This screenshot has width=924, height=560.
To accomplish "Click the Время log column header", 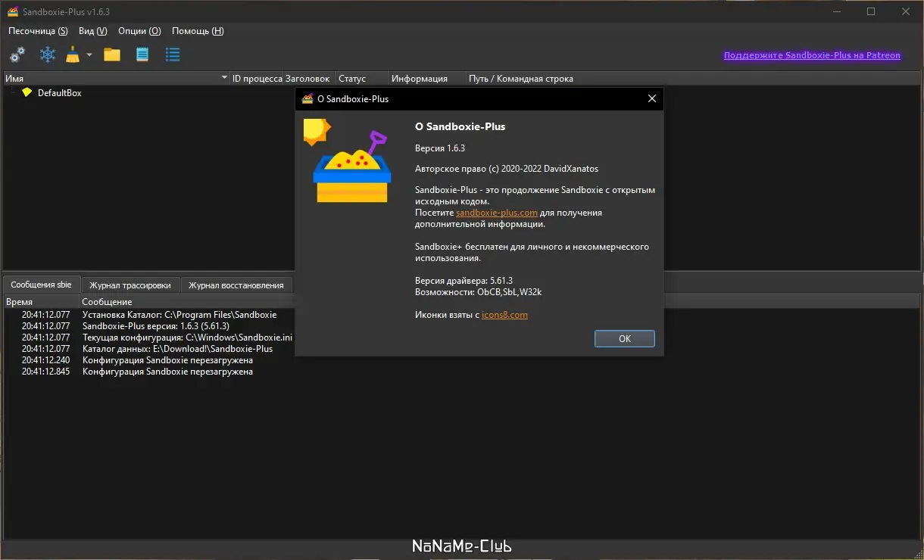I will (x=41, y=302).
